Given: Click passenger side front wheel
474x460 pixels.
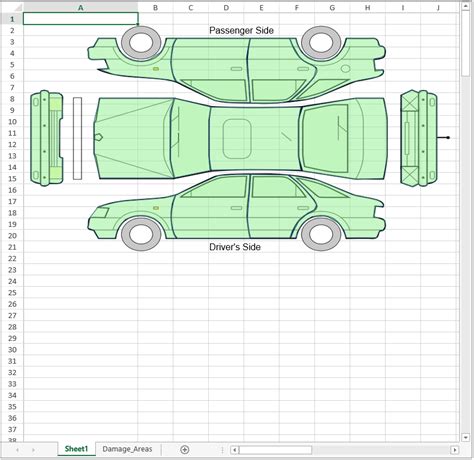Looking at the screenshot, I should click(x=141, y=43).
